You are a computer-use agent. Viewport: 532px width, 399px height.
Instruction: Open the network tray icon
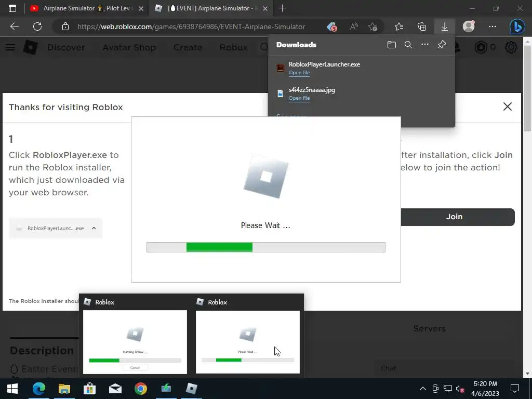pyautogui.click(x=447, y=389)
